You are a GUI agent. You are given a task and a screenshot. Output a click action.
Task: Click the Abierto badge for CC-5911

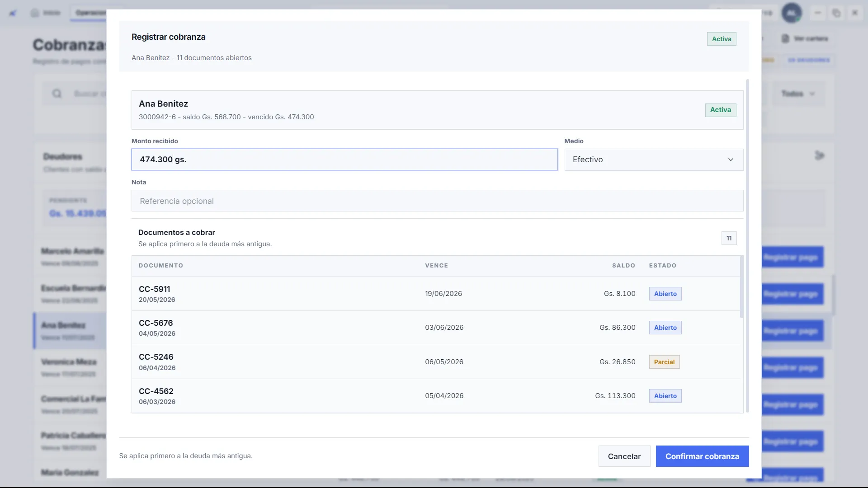(x=665, y=294)
